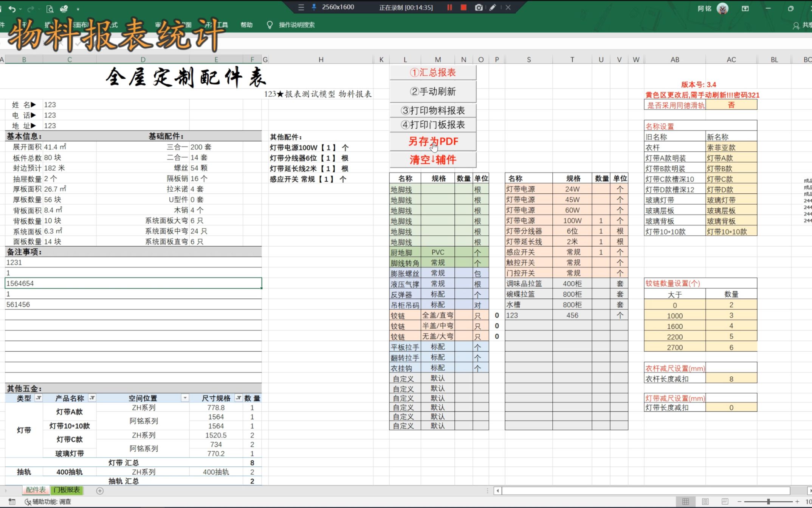Open the annotation pencil tool in recorder
Screen dimensions: 812x508
point(493,7)
